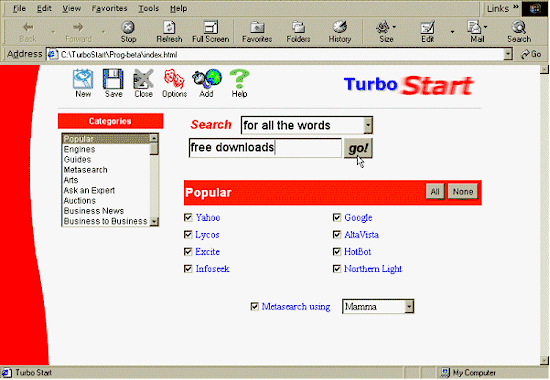
Task: Expand the 'for all the words' dropdown
Action: click(368, 125)
